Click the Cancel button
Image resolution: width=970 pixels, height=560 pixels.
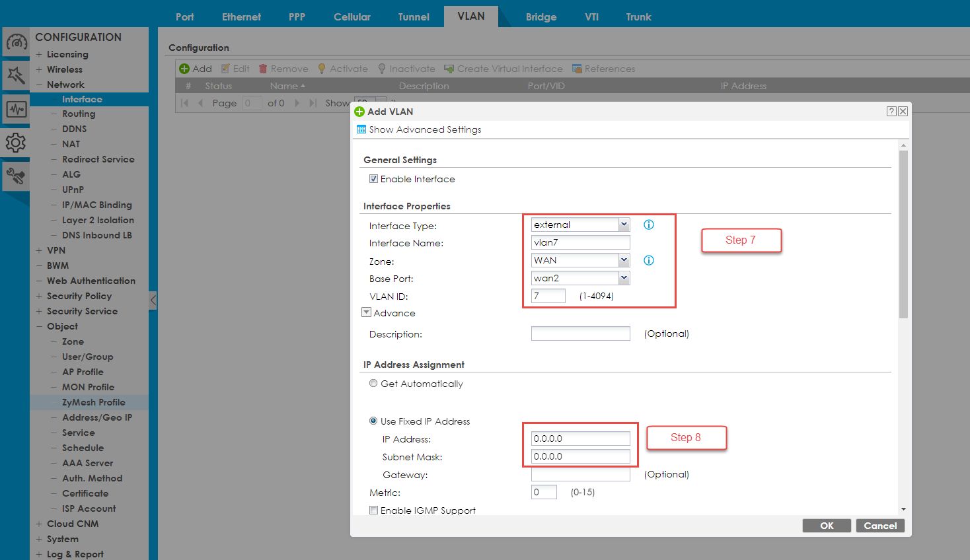pyautogui.click(x=880, y=526)
